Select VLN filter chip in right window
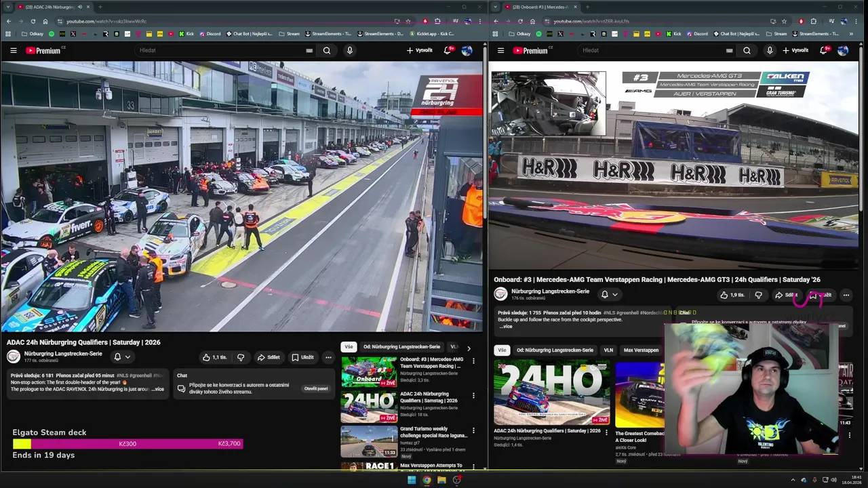Image resolution: width=868 pixels, height=488 pixels. coord(608,350)
